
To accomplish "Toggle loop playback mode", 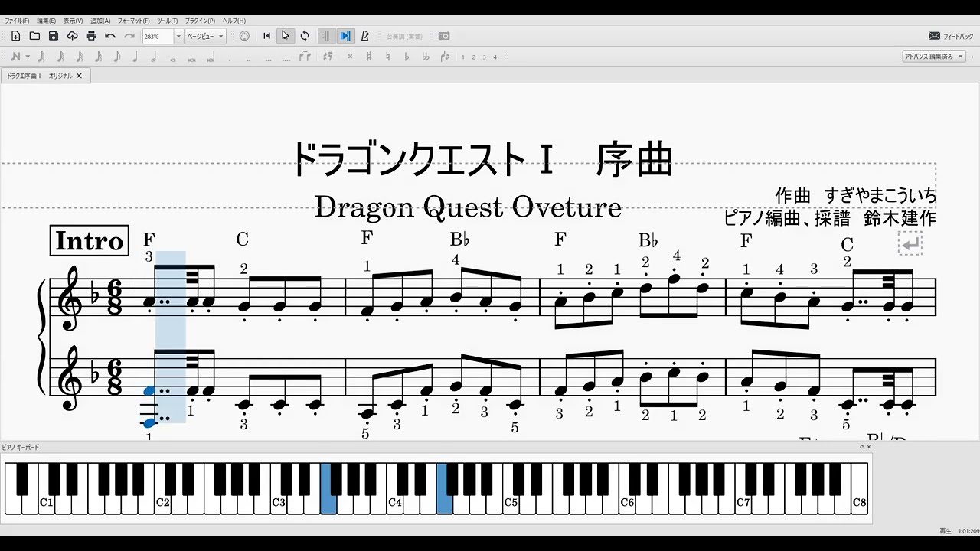I will point(304,36).
